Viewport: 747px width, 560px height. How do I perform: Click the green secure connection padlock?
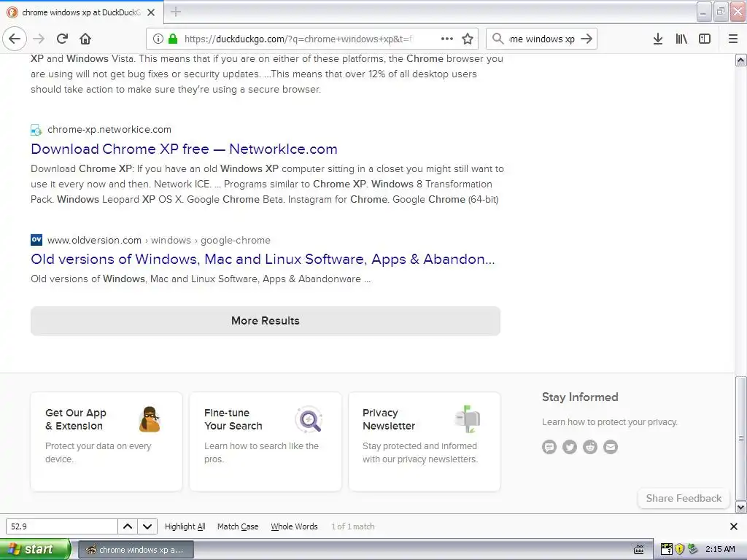point(173,39)
